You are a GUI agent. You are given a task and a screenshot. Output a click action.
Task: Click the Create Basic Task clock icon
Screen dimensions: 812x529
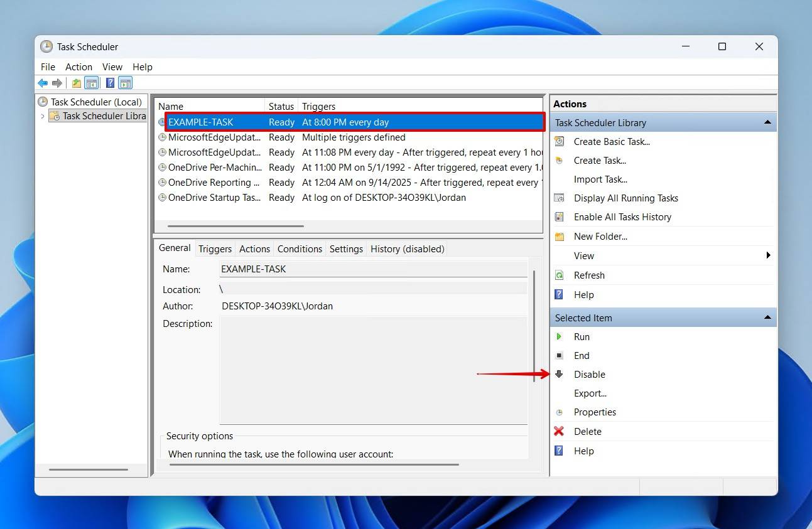560,141
